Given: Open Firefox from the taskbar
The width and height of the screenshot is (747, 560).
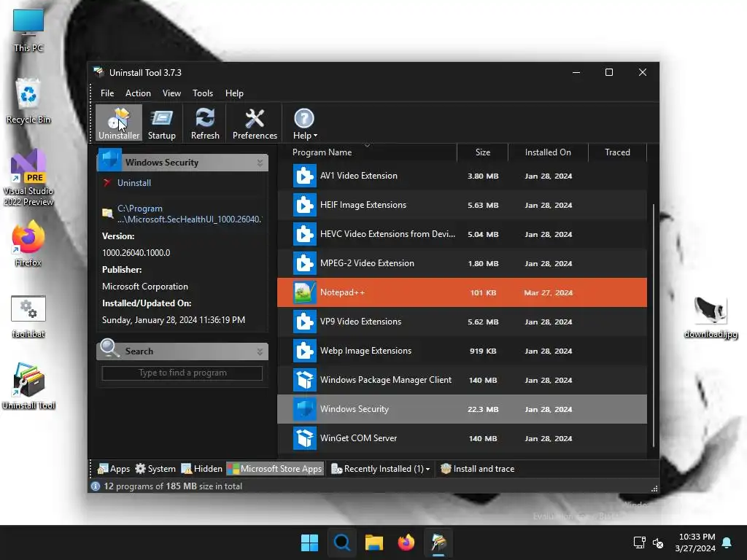Looking at the screenshot, I should (x=406, y=542).
